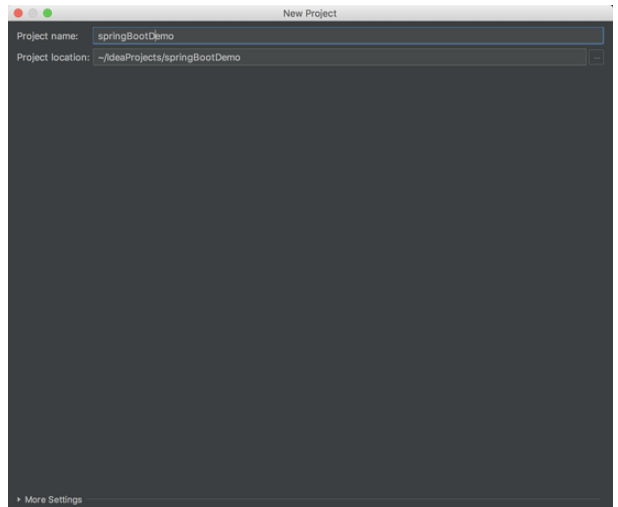Click the ~/IdeaProjects/springBootDemo path text
Viewport: 618px width, 507px height.
[x=169, y=58]
